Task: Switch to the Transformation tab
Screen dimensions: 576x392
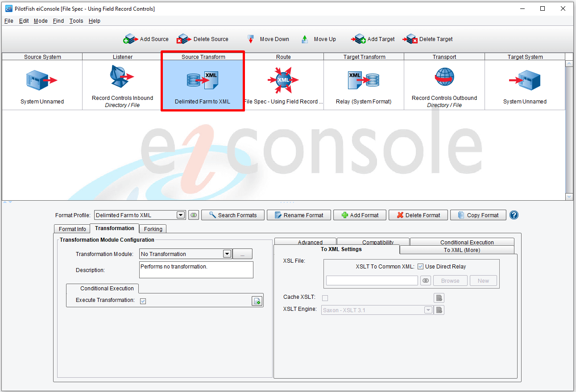Action: point(115,228)
